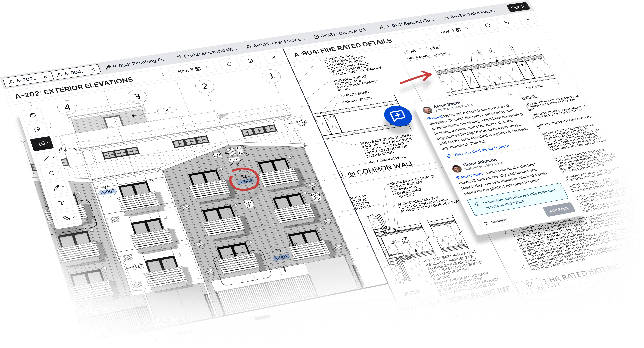This screenshot has width=644, height=348.
Task: Click the blue add-comment bubble button
Action: (x=398, y=116)
